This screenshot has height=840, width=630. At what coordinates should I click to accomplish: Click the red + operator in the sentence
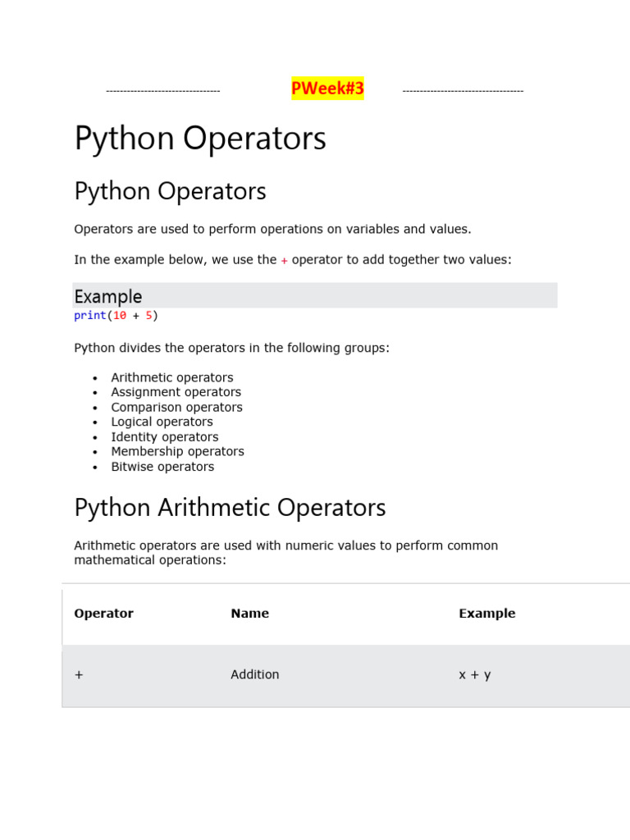click(x=284, y=260)
